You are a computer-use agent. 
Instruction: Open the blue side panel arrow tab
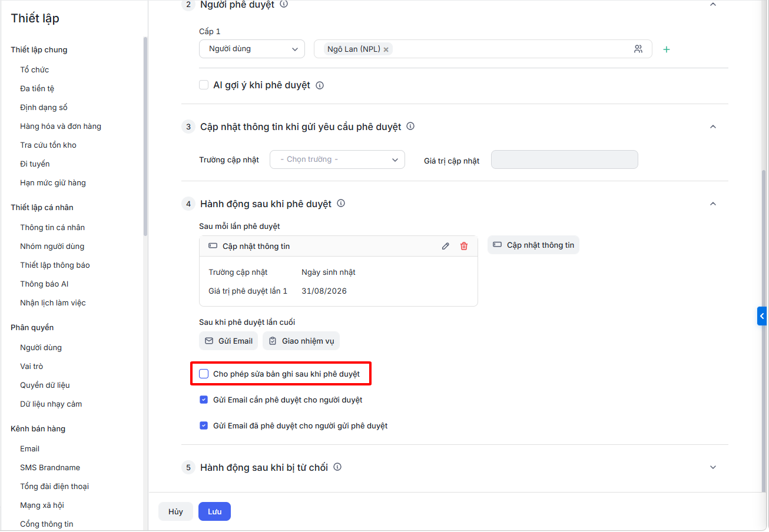click(763, 316)
